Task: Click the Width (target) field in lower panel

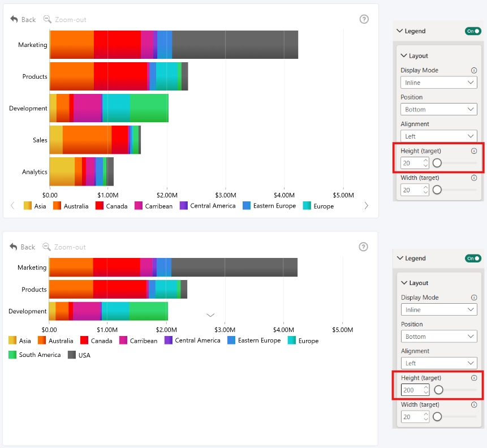Action: pos(415,417)
